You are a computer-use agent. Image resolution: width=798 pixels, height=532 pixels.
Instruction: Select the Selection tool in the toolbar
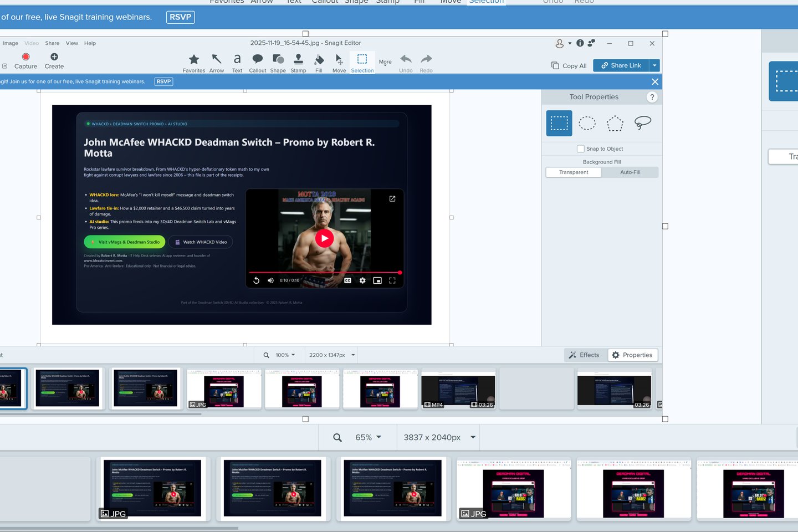click(x=362, y=63)
